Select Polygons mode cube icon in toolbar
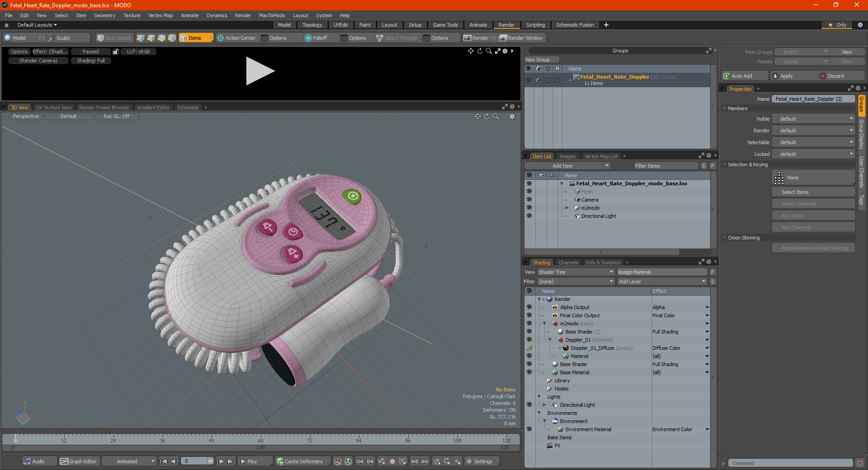 pyautogui.click(x=161, y=38)
